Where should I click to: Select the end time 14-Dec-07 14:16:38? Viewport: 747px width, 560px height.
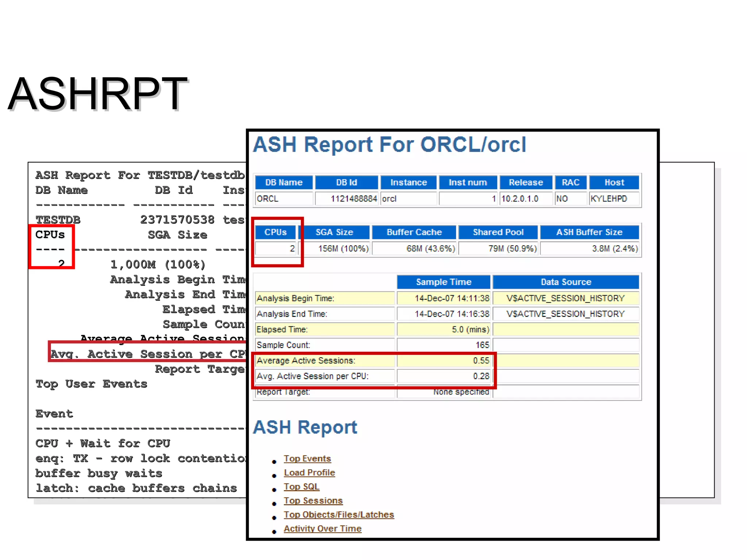click(x=444, y=314)
